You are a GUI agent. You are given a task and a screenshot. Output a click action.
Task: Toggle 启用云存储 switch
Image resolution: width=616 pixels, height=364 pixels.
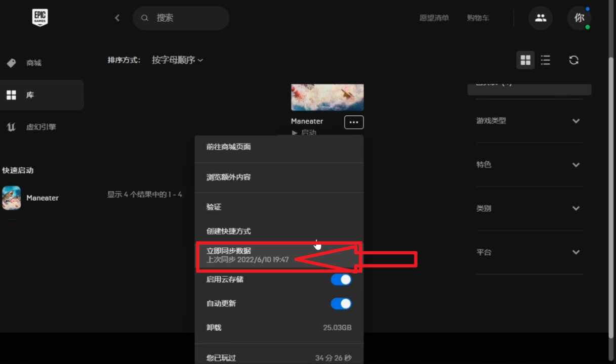pos(341,280)
